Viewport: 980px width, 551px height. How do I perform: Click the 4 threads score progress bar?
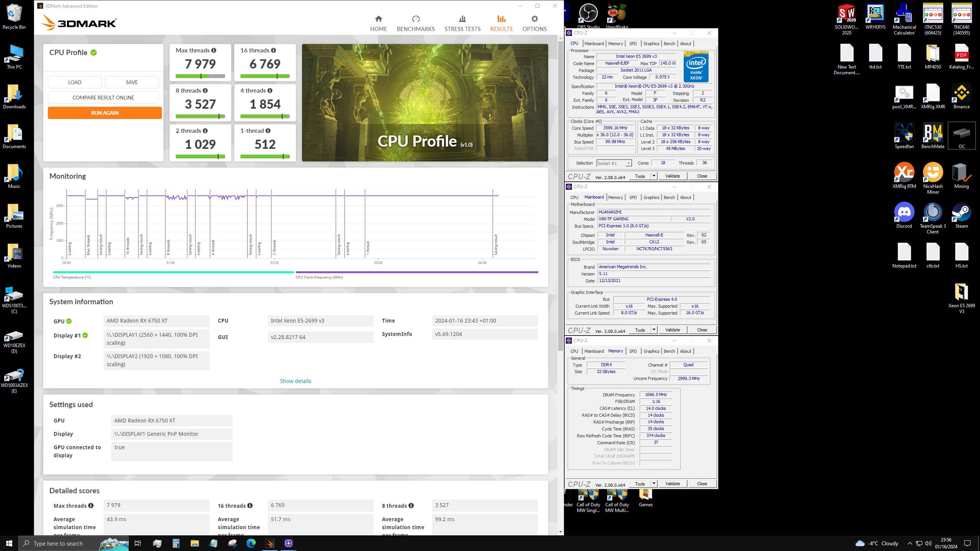tap(265, 116)
